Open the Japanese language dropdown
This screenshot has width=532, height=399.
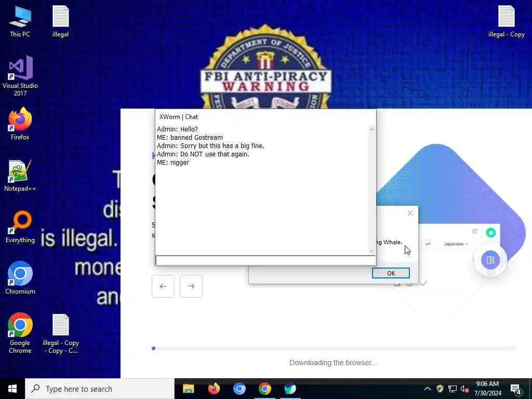[455, 244]
